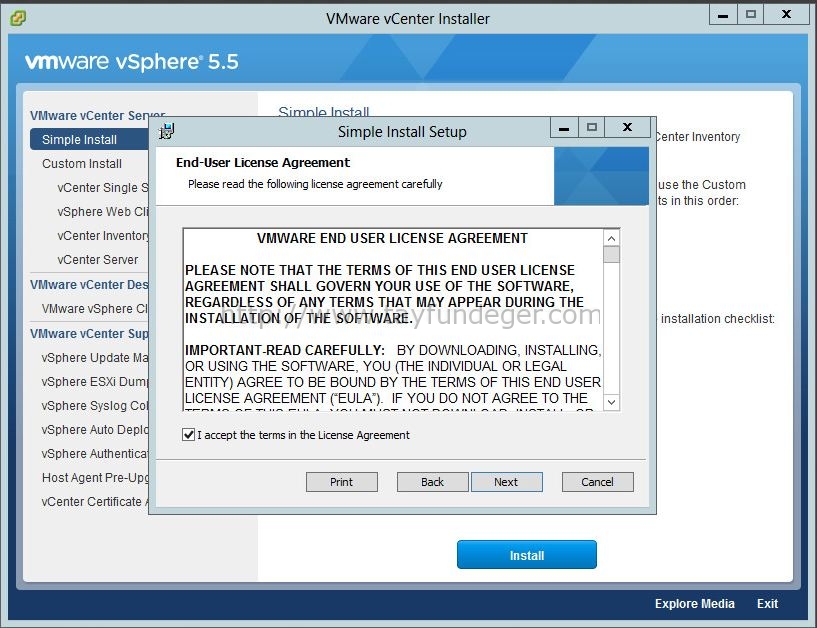
Task: Click the EULA scrollbar thumb
Action: point(612,255)
